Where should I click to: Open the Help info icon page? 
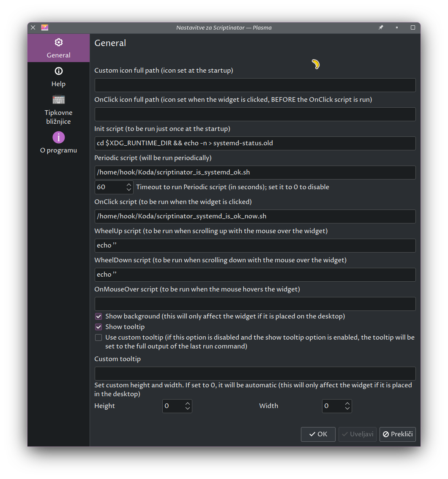(58, 71)
